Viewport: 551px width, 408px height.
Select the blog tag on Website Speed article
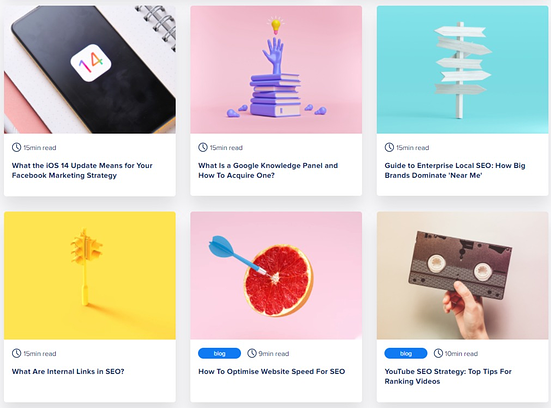pyautogui.click(x=219, y=353)
